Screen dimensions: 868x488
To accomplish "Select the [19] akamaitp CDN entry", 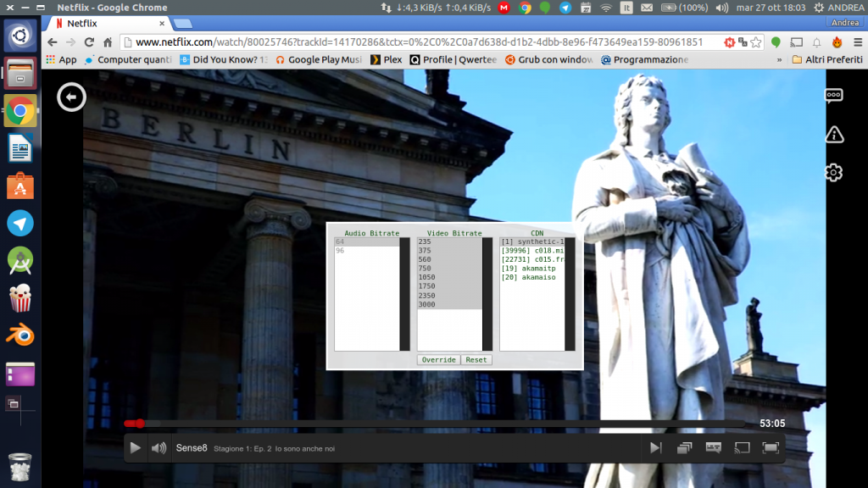I will [x=532, y=269].
